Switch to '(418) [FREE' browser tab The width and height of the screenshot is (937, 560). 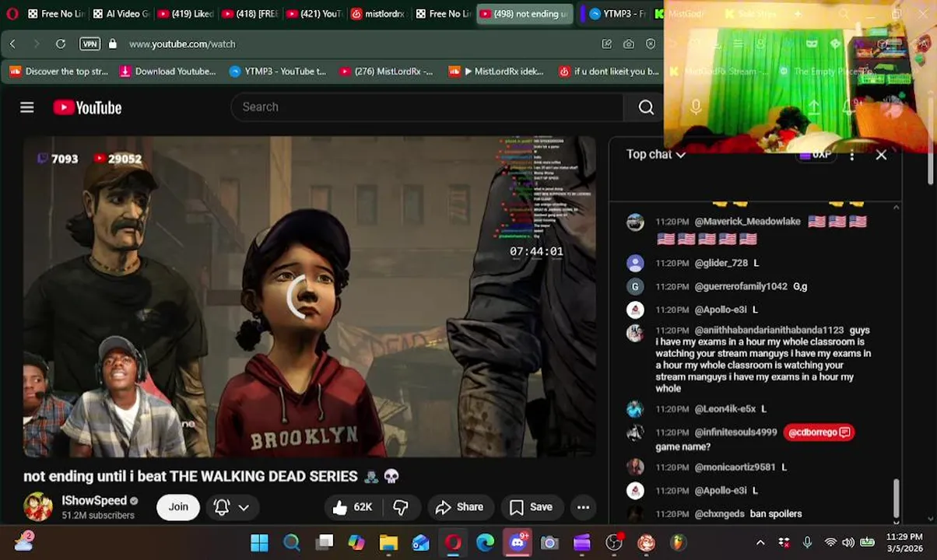pyautogui.click(x=250, y=14)
